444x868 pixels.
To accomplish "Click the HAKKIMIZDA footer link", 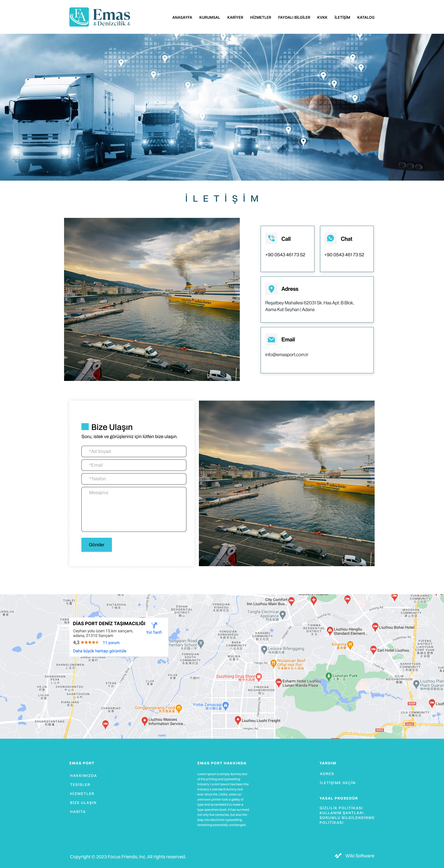I will tap(83, 775).
